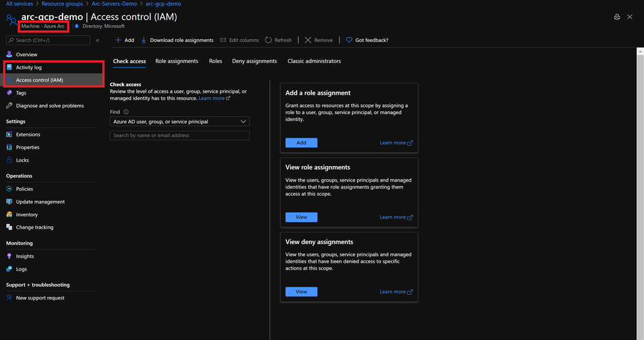The image size is (644, 340).
Task: Click the sidebar Search (Ctrl+/) box
Action: [x=48, y=40]
